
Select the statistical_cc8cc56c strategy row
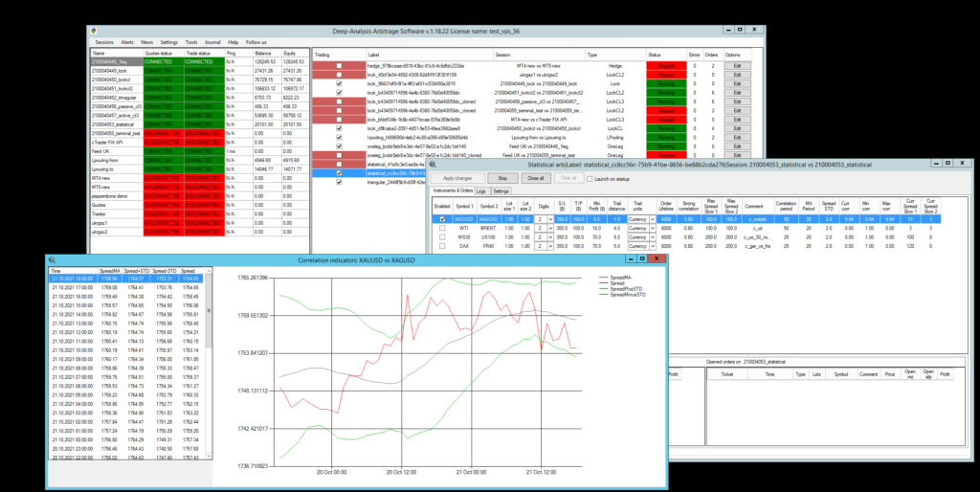tap(368, 173)
